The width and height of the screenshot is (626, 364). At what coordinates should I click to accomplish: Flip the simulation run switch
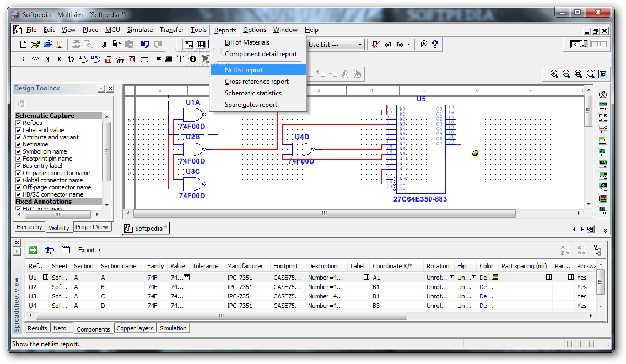(x=579, y=44)
